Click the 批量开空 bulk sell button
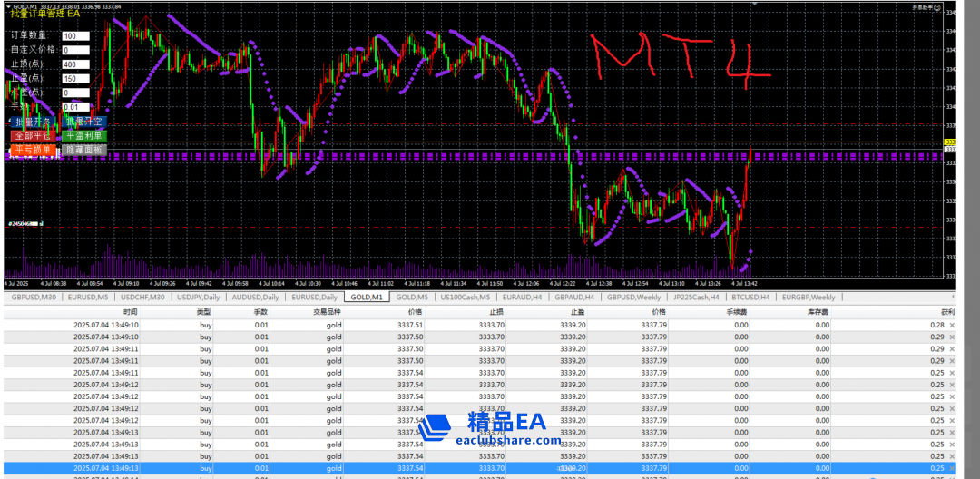The height and width of the screenshot is (479, 980). coord(84,122)
